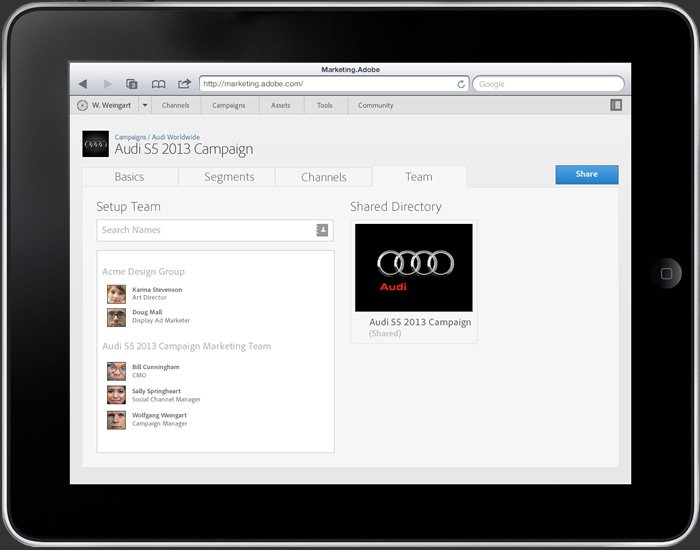Expand the dropdown arrow beside W. Weingart
This screenshot has height=550, width=700.
(x=145, y=105)
